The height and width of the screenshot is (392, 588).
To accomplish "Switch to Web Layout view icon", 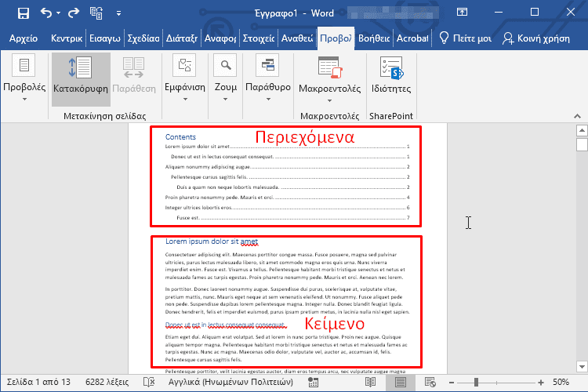I will pyautogui.click(x=430, y=383).
